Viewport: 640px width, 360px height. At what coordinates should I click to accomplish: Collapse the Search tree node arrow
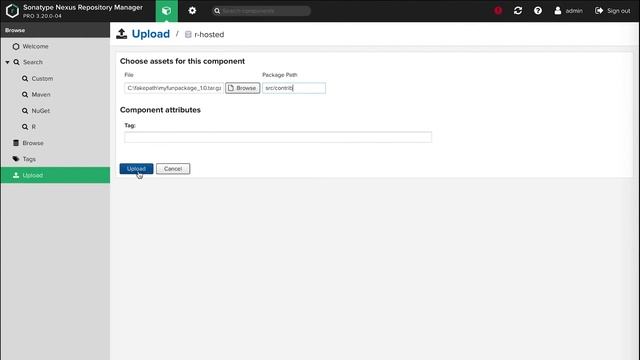pos(7,62)
